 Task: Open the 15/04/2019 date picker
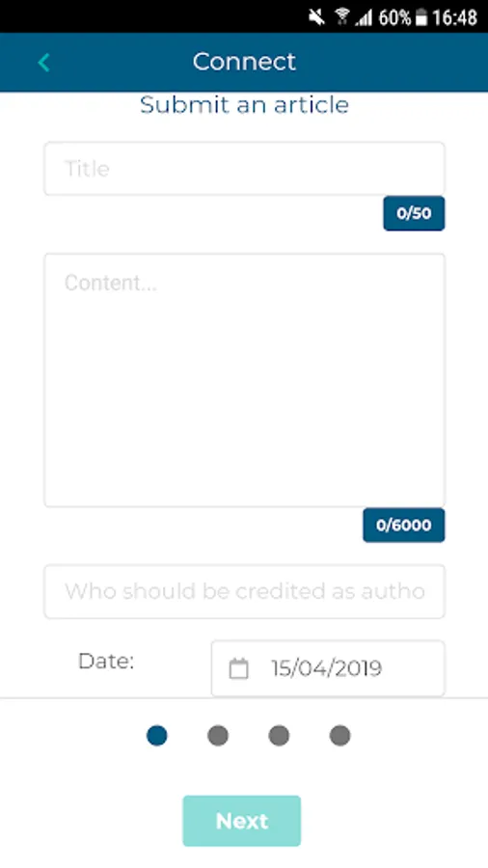(x=328, y=668)
